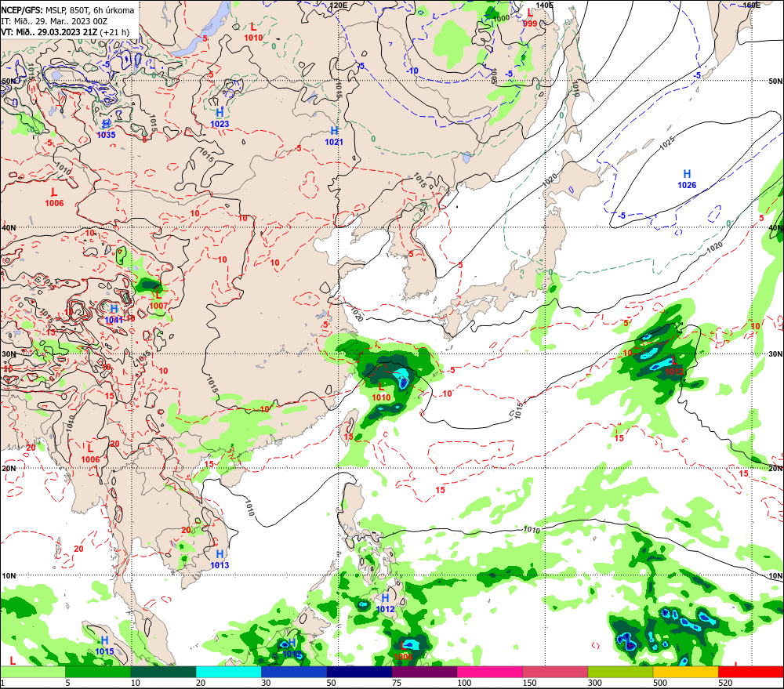
Task: Click the '1025' isobar label
Action: pyautogui.click(x=667, y=143)
